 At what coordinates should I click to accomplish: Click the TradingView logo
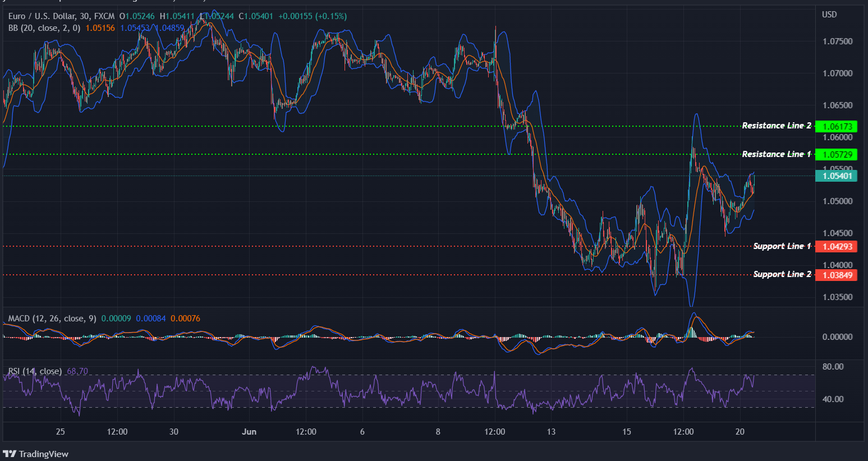click(x=35, y=454)
